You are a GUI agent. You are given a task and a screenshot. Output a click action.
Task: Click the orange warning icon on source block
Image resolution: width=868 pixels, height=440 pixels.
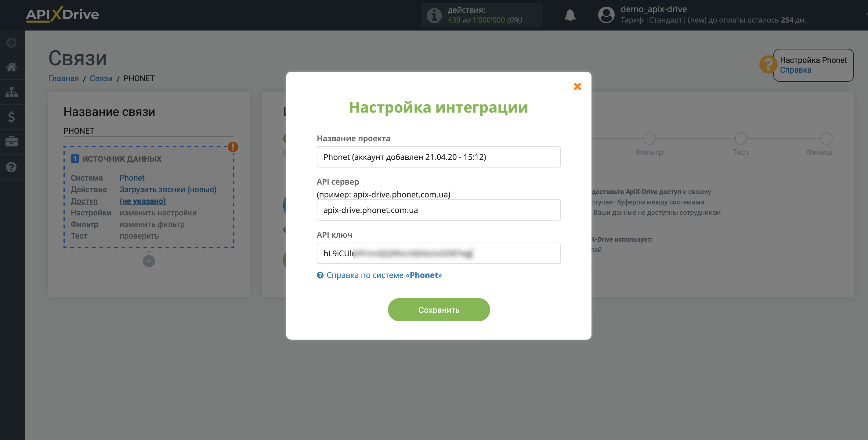(233, 147)
